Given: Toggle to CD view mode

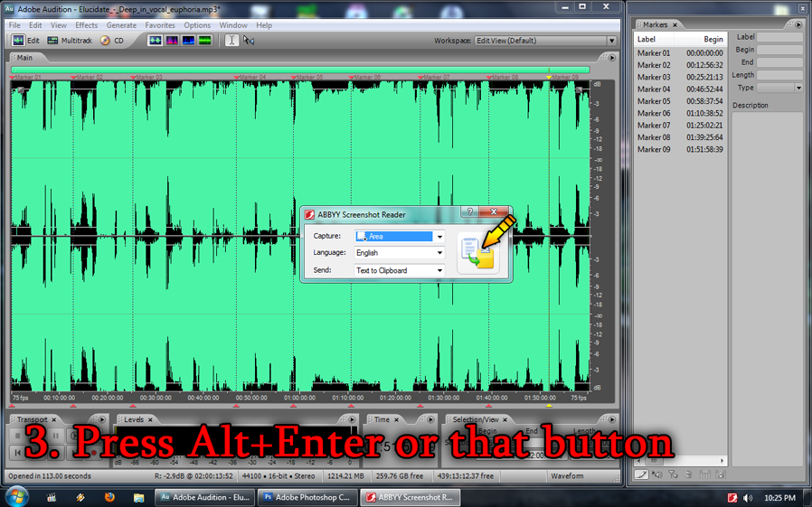Looking at the screenshot, I should click(x=112, y=41).
